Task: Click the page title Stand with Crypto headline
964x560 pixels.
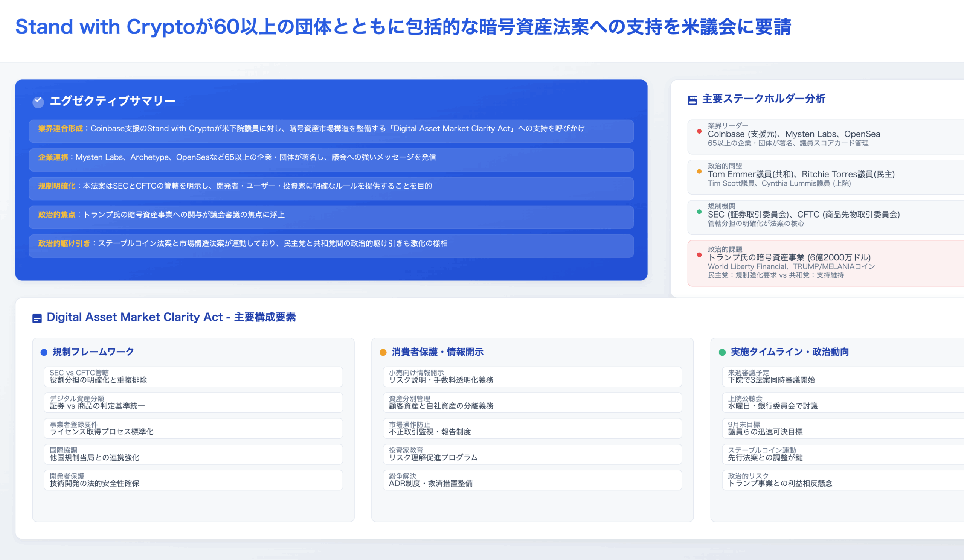Action: (403, 27)
